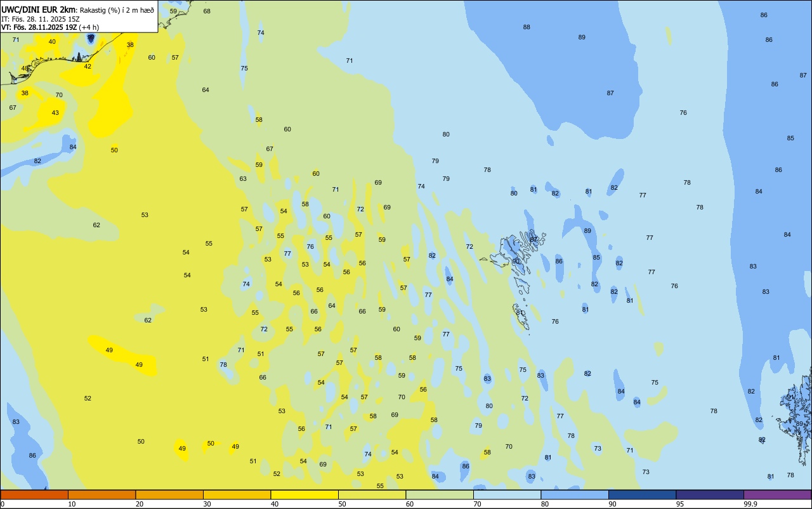Click the humidity value '63' on the map
The image size is (812, 509).
point(243,179)
